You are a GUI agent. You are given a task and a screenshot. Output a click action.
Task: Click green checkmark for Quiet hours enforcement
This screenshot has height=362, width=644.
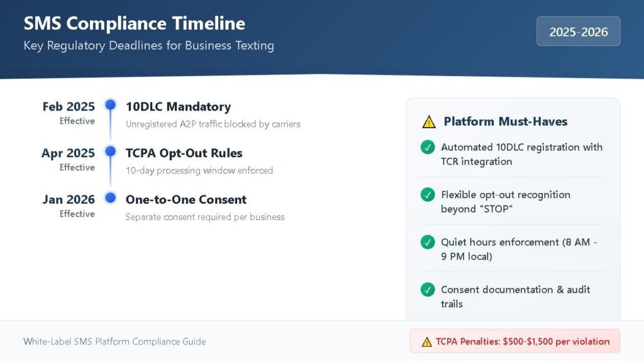pos(428,242)
